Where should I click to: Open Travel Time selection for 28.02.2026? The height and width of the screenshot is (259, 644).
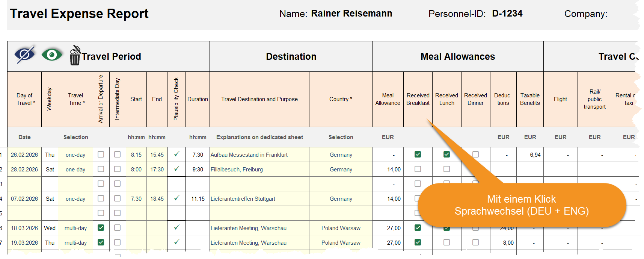coord(75,170)
